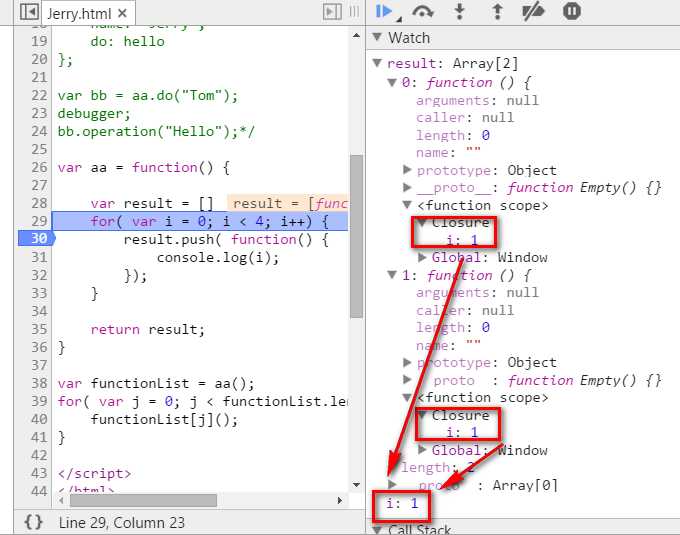680x535 pixels.
Task: Collapse the Watch section
Action: pyautogui.click(x=377, y=37)
